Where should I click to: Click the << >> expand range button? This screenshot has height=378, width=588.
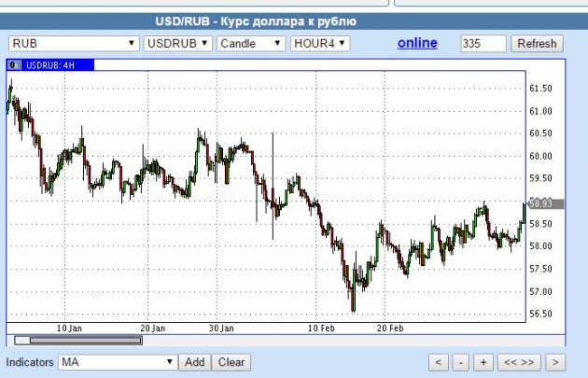click(x=518, y=362)
